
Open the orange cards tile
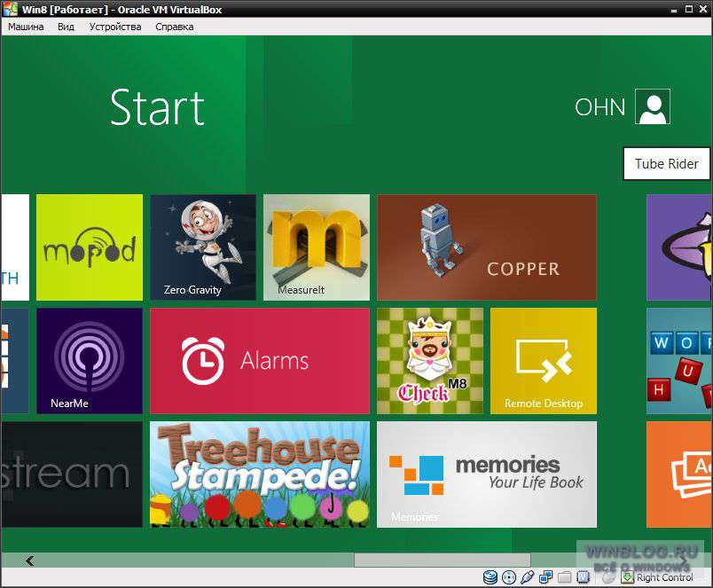[x=679, y=474]
